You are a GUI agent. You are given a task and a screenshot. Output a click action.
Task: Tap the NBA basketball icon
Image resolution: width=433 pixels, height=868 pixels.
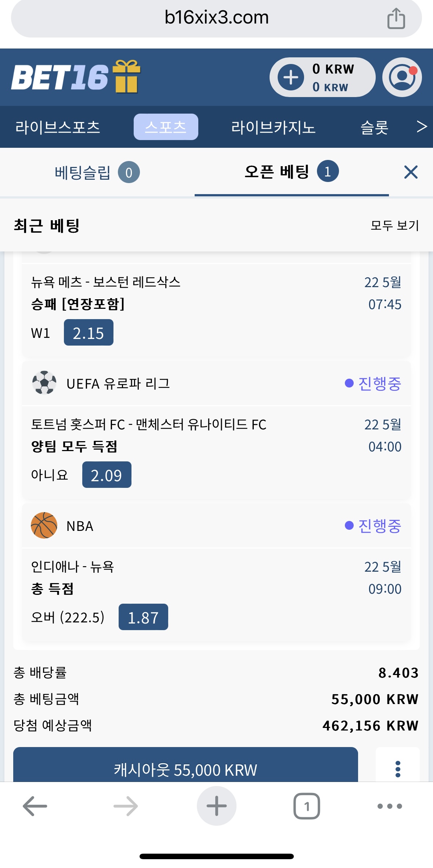point(44,525)
